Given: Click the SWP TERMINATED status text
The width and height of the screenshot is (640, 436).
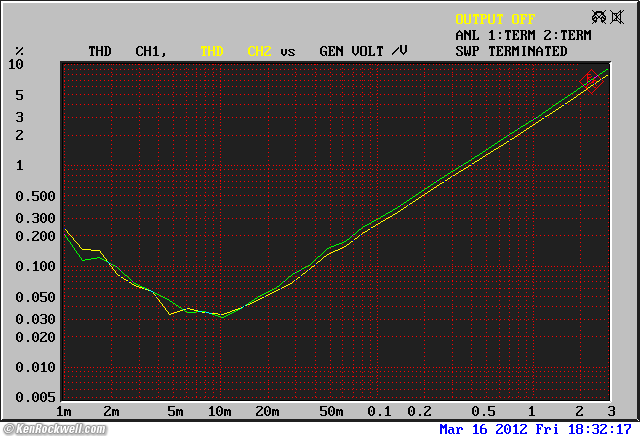Looking at the screenshot, I should (x=511, y=51).
